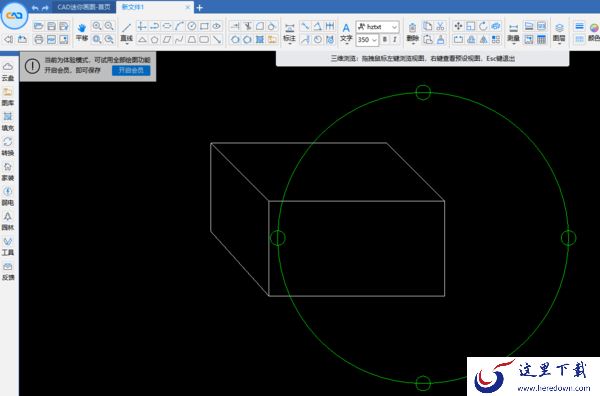The height and width of the screenshot is (396, 600).
Task: Select the pentagon polygon tool
Action: [x=154, y=39]
